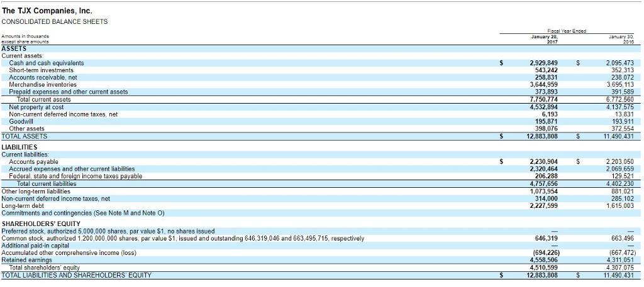
Task: Click long-term debt value 1,615,003
Action: tap(620, 206)
